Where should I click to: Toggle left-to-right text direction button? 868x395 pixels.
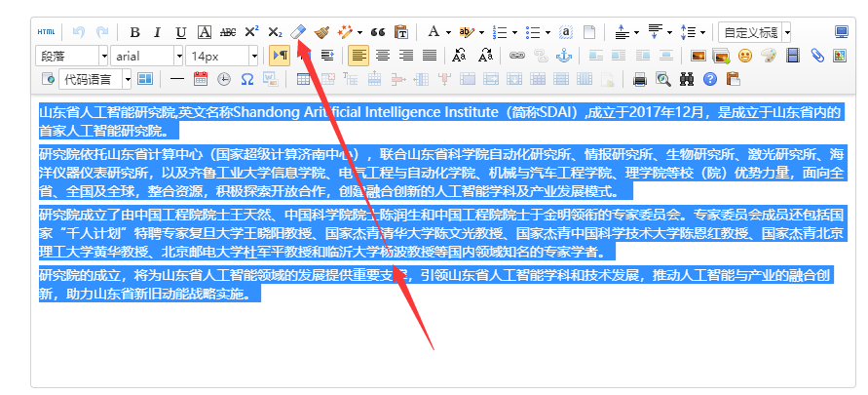pyautogui.click(x=279, y=56)
